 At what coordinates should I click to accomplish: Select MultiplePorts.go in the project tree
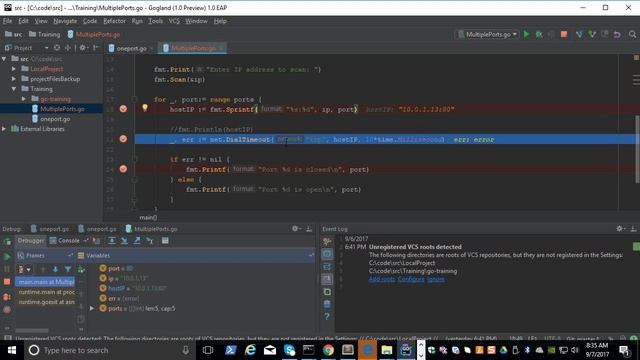click(x=62, y=109)
